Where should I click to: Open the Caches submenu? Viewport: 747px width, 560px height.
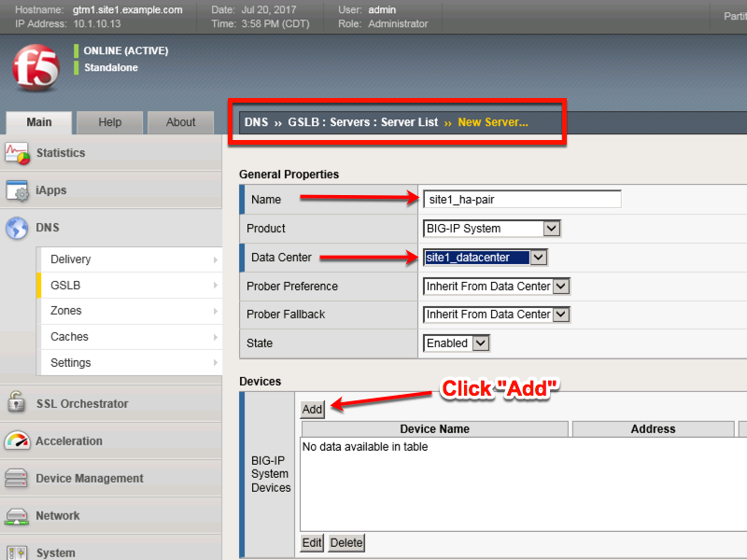[130, 337]
